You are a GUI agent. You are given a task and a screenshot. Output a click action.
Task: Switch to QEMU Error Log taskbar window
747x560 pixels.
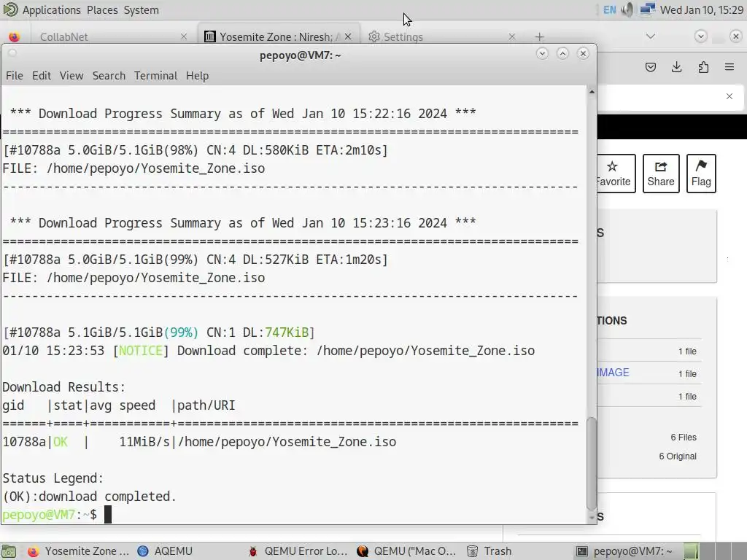point(298,551)
